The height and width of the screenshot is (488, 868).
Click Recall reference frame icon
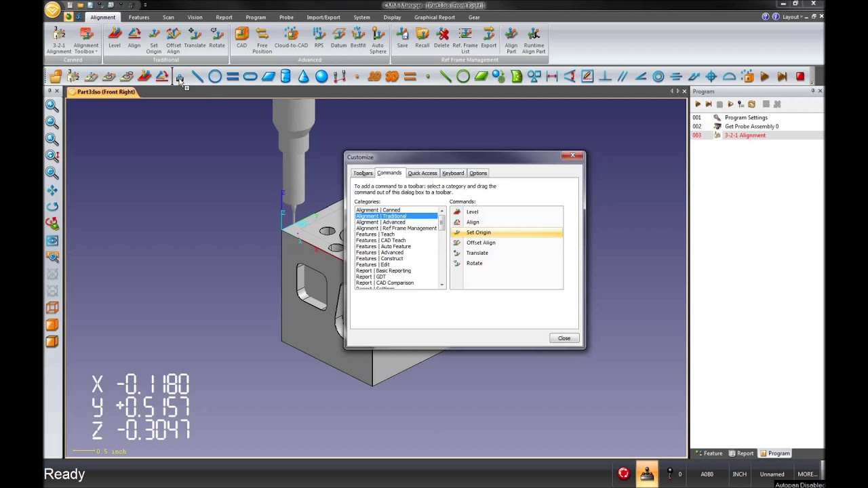422,38
